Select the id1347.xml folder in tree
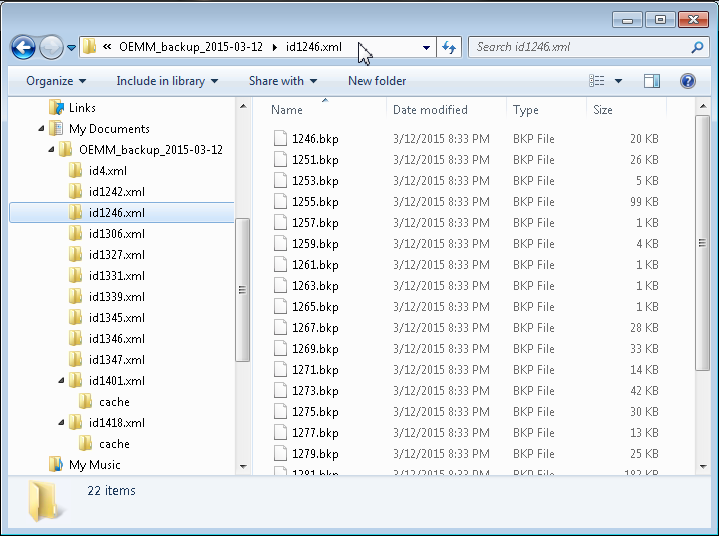719x536 pixels. (116, 360)
